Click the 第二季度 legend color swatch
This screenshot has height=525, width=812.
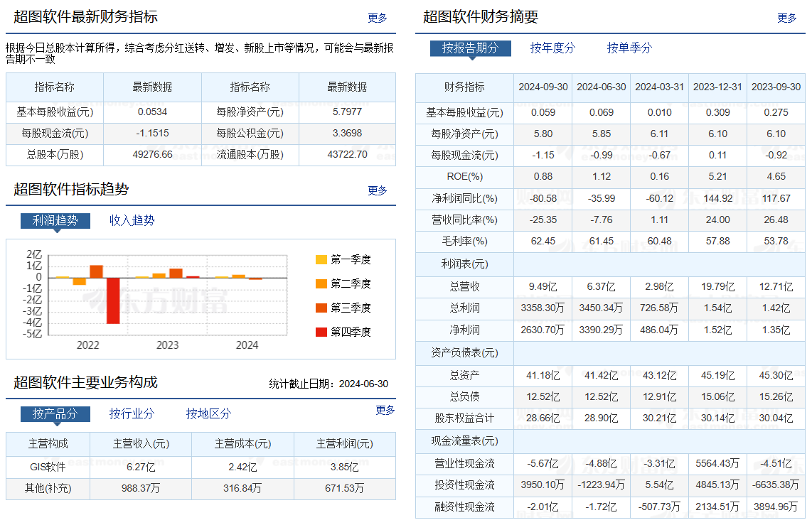pos(321,283)
